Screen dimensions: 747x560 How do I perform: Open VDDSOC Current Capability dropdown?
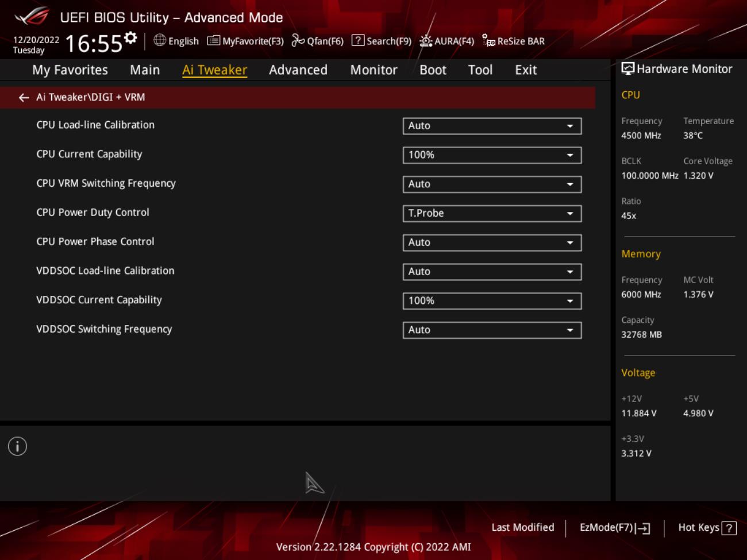pyautogui.click(x=492, y=301)
